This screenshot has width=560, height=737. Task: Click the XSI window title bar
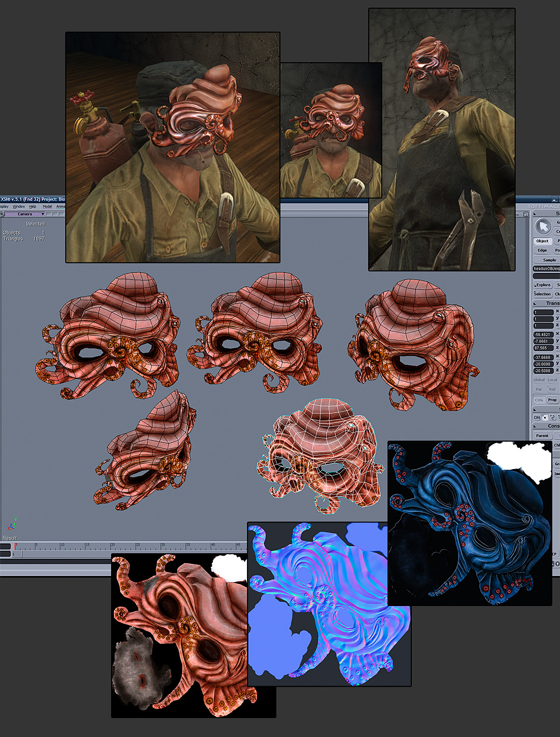[x=33, y=199]
